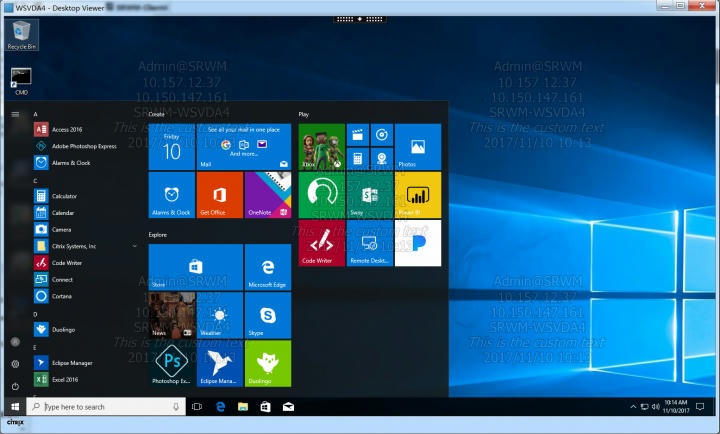Open the Store tile
Viewport: 720px width, 434px height.
pos(196,267)
